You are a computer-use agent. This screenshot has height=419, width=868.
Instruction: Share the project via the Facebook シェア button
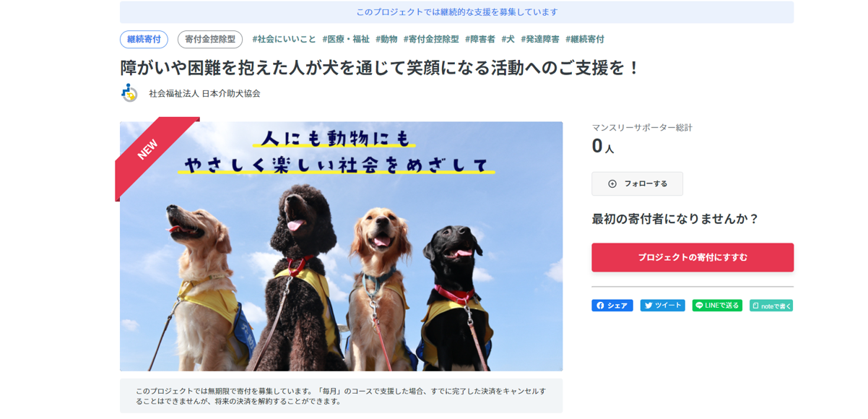[612, 306]
